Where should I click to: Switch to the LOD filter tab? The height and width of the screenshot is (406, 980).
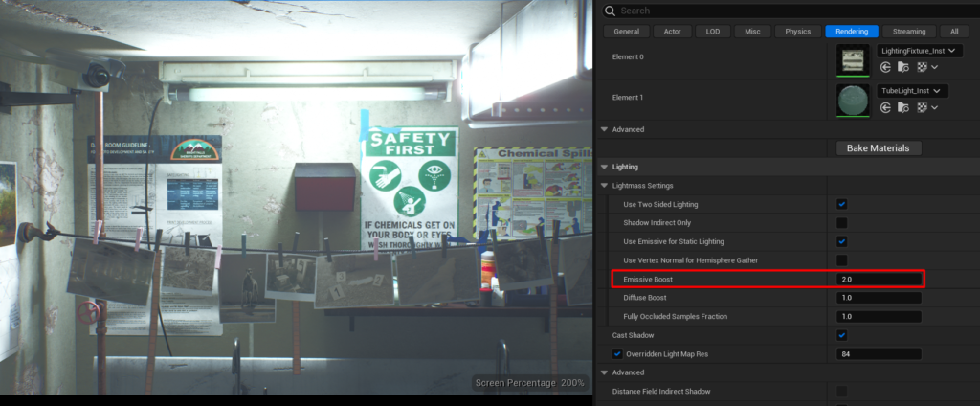[712, 32]
